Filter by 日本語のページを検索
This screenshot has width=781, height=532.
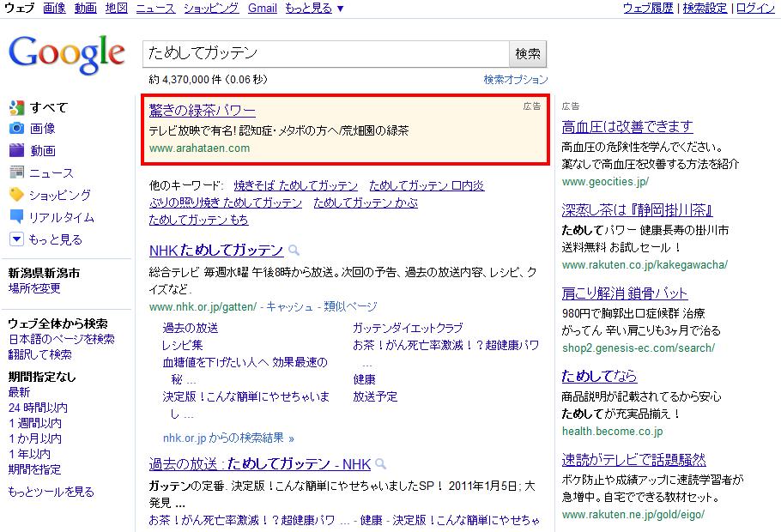click(61, 339)
